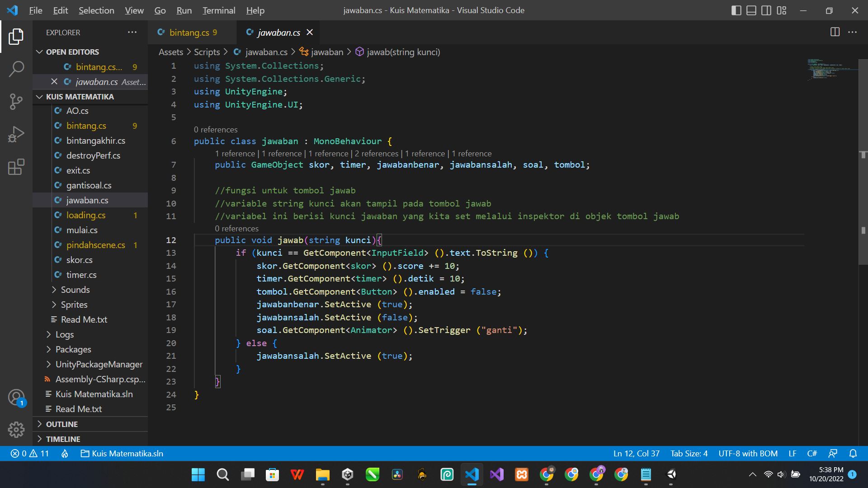This screenshot has width=868, height=488.
Task: Open skor.cs in the explorer
Action: click(79, 260)
